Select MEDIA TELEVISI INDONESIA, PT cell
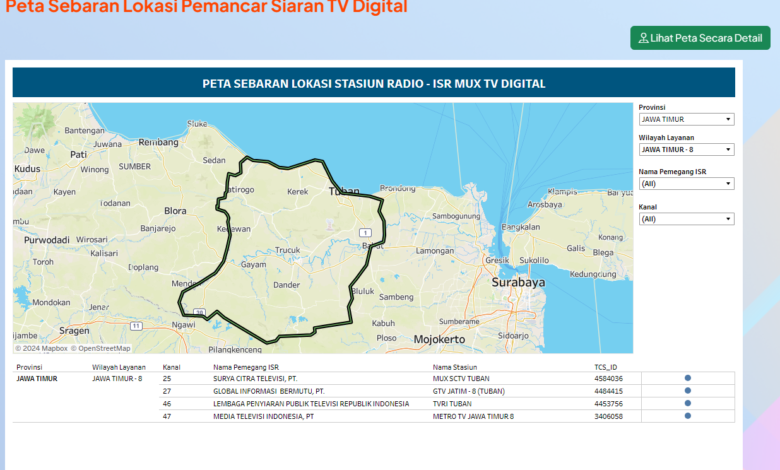Image resolution: width=780 pixels, height=470 pixels. (264, 416)
